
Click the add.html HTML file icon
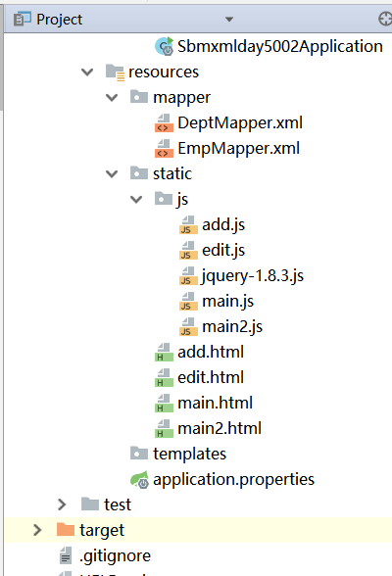click(164, 353)
